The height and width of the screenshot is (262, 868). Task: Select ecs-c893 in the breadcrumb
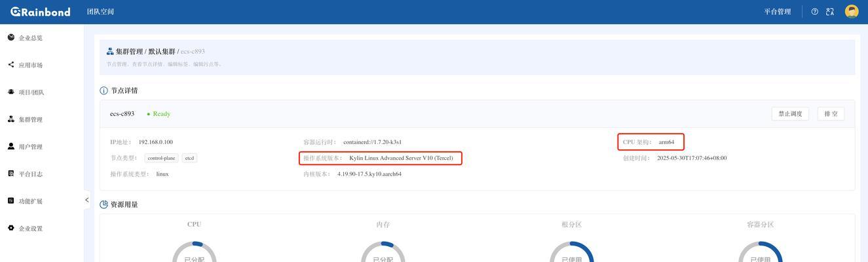193,51
